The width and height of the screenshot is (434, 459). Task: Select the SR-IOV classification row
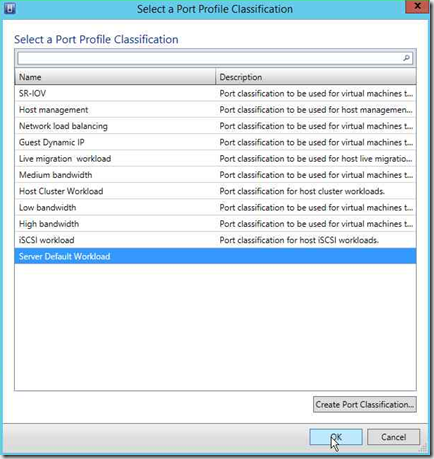click(215, 93)
